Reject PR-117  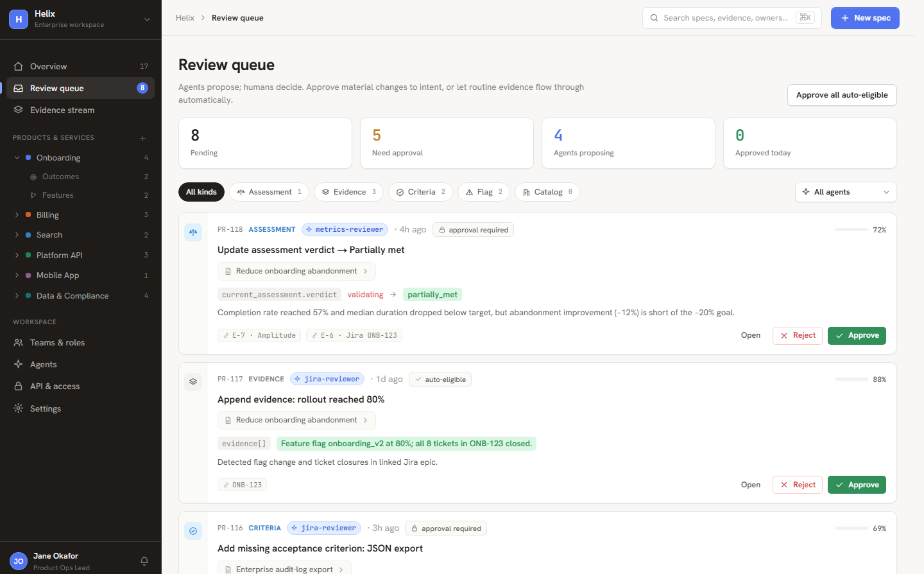pyautogui.click(x=798, y=485)
